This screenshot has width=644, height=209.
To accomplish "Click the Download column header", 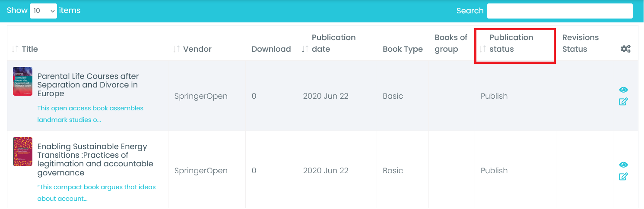I will (271, 49).
